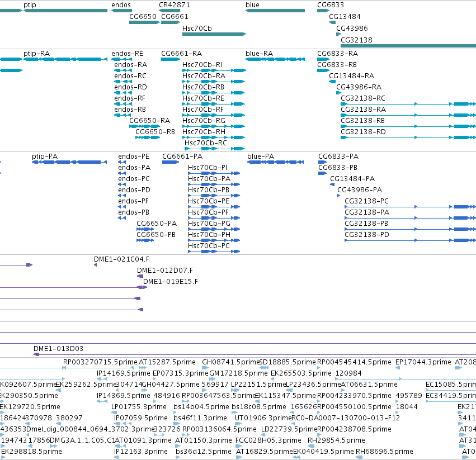Select the CG32138 gene label
This screenshot has width=476, height=460.
click(x=356, y=40)
